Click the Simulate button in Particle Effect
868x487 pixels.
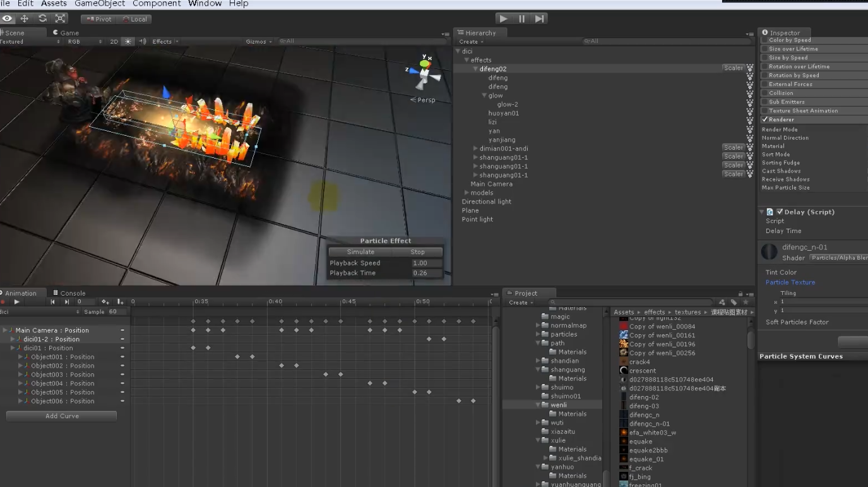coord(360,252)
